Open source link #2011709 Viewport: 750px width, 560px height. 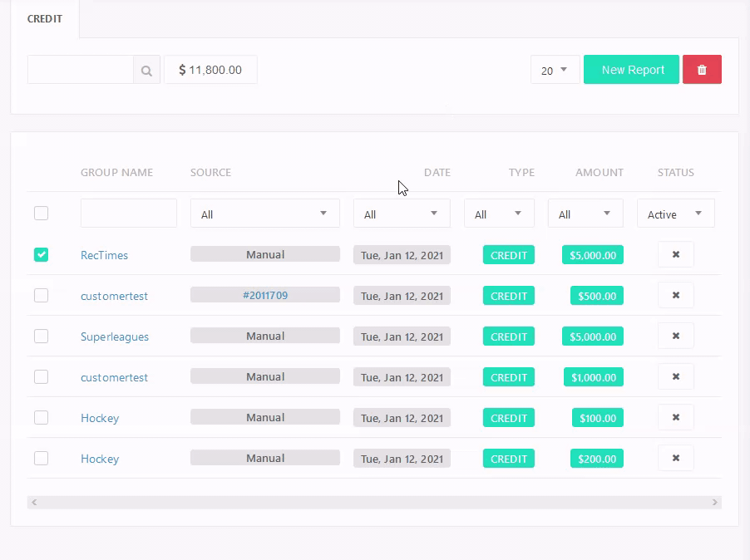(x=265, y=295)
